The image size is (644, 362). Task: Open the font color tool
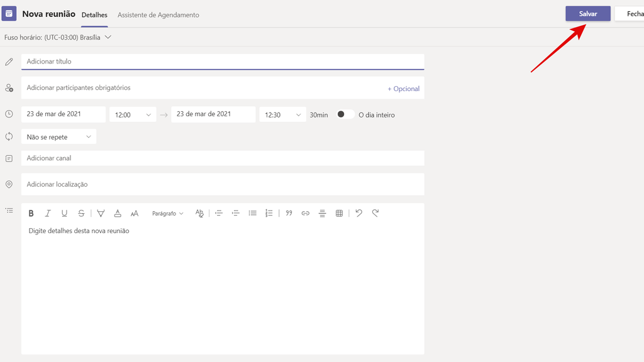pos(118,213)
